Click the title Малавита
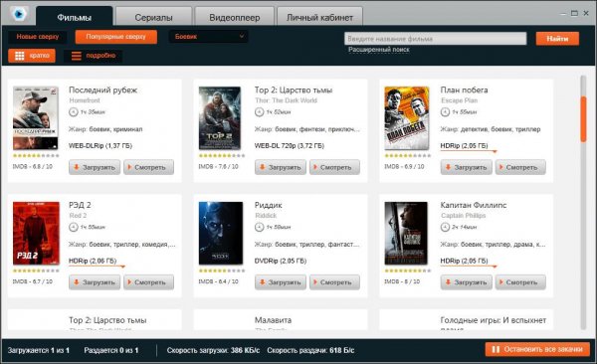Image resolution: width=597 pixels, height=364 pixels. [273, 320]
